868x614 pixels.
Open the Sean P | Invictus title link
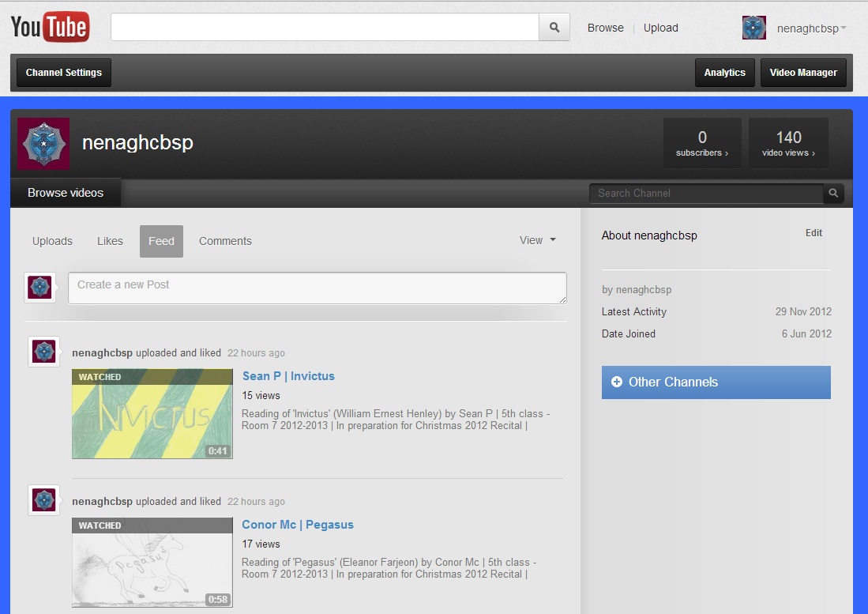pyautogui.click(x=288, y=376)
